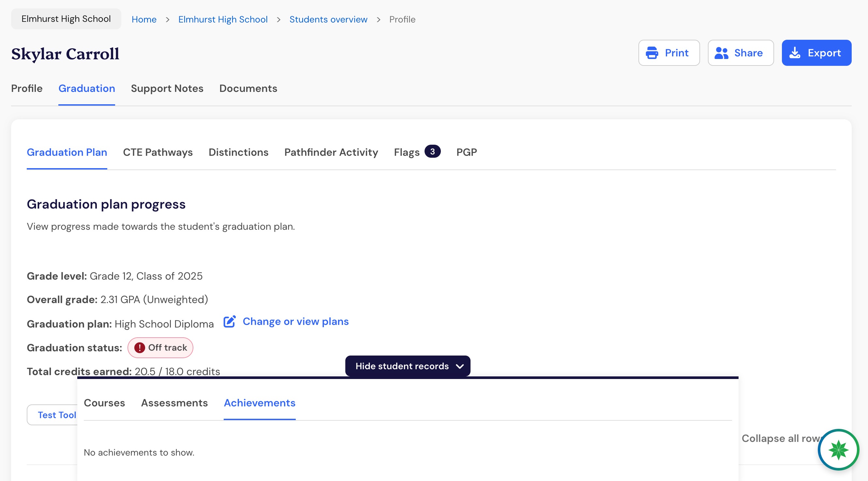Open the Support Notes tab
The height and width of the screenshot is (481, 868).
167,88
